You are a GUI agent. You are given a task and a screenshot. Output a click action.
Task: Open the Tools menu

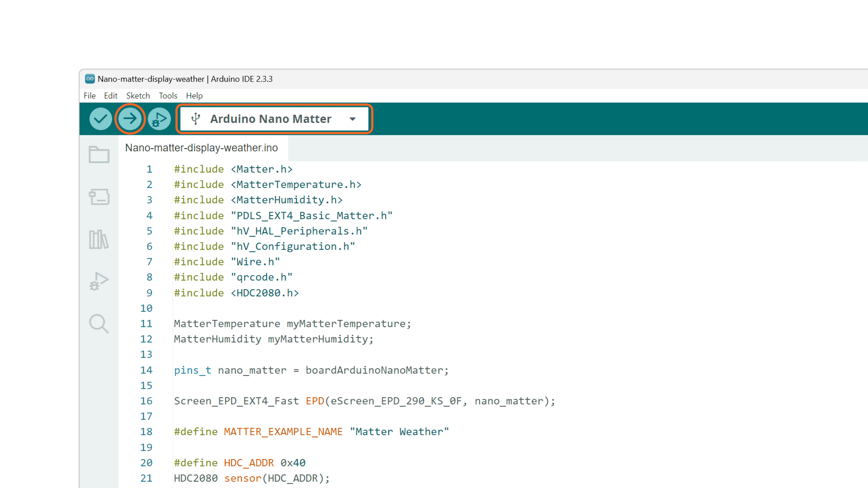click(168, 96)
